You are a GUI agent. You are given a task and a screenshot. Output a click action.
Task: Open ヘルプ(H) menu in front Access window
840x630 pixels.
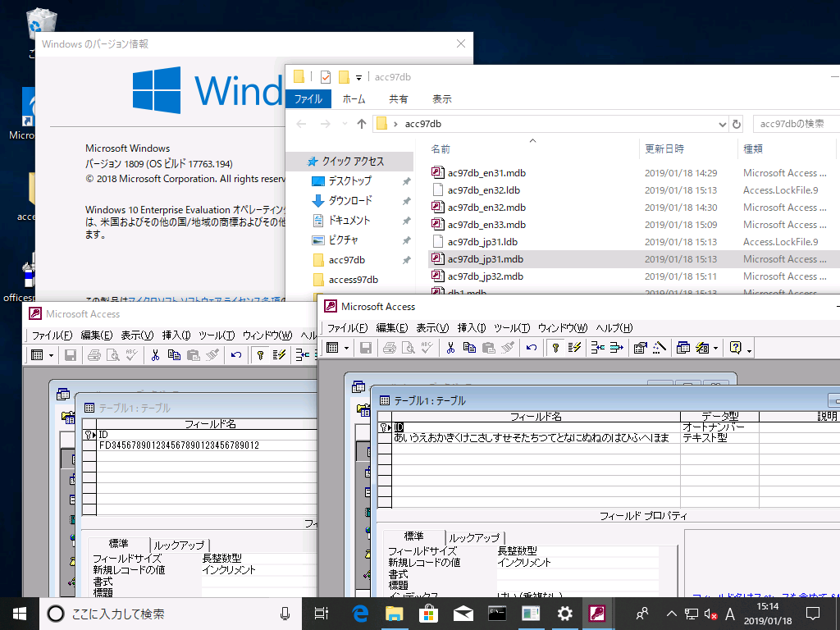[x=614, y=328]
